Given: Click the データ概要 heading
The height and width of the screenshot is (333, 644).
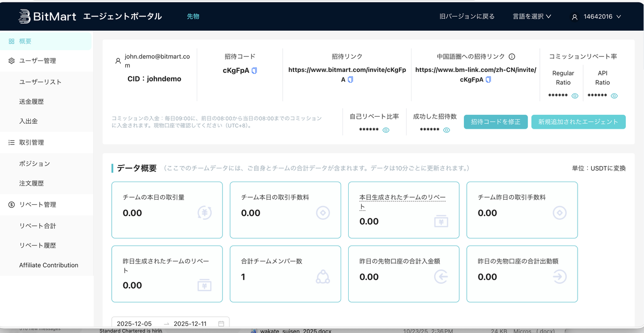Looking at the screenshot, I should (137, 169).
